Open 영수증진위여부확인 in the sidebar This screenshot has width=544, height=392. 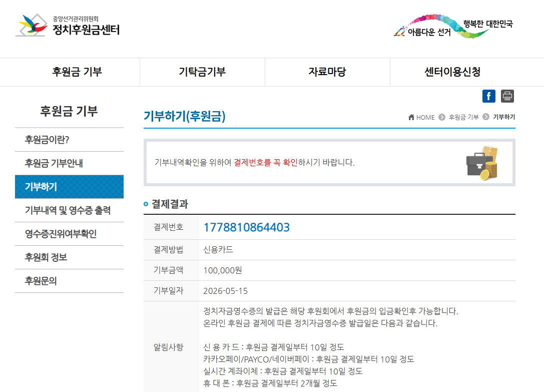point(70,234)
